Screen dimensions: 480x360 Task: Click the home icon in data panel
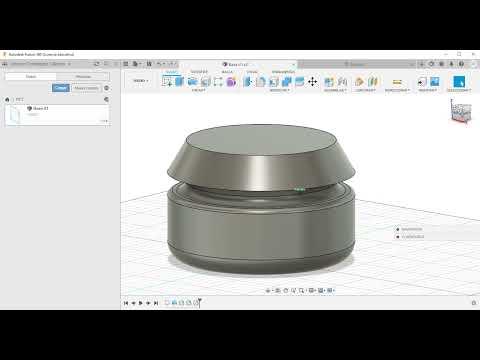point(7,99)
